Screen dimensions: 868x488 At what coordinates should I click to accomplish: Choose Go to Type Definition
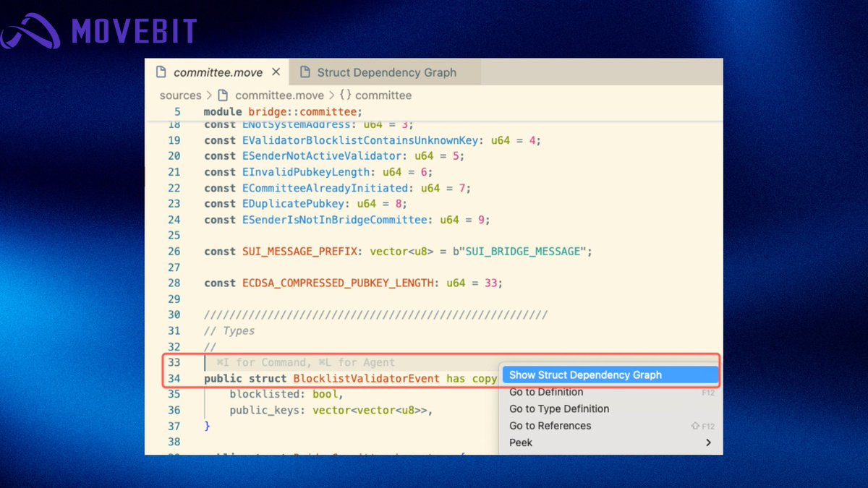[x=559, y=408]
